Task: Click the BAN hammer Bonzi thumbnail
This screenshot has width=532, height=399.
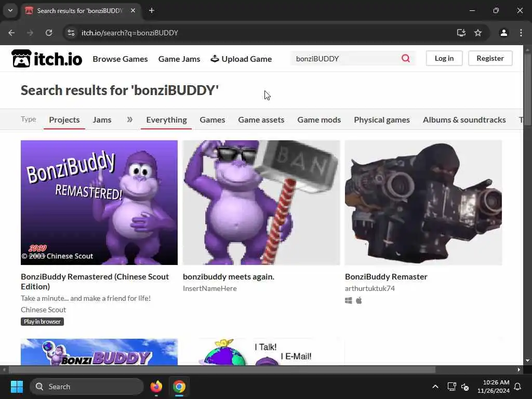Action: pyautogui.click(x=261, y=203)
